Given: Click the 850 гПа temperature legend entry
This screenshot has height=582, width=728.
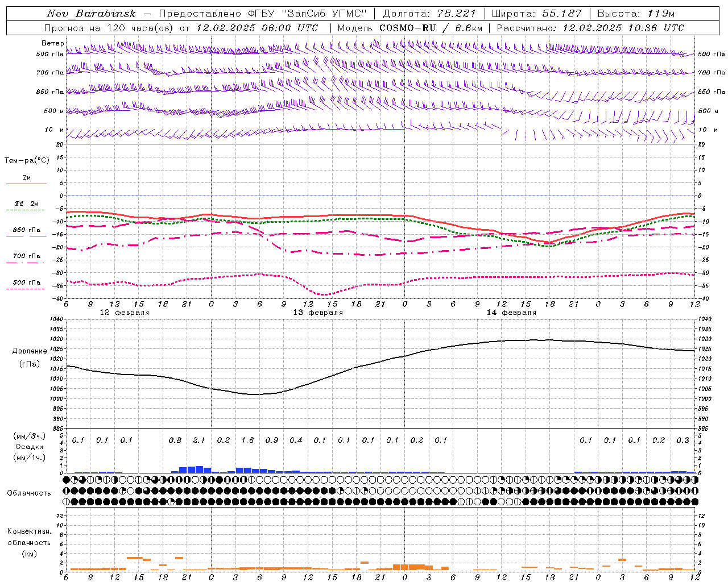Looking at the screenshot, I should pos(27,230).
